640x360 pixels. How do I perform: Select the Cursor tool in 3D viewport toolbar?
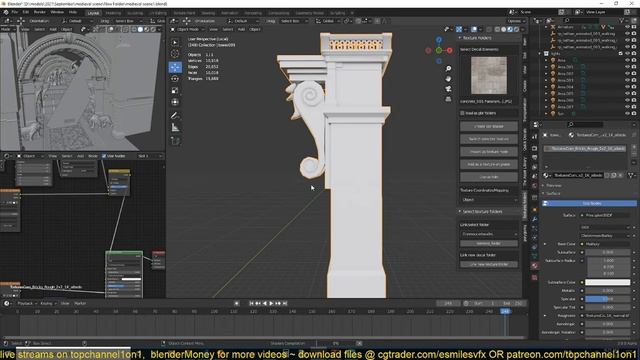[x=175, y=54]
